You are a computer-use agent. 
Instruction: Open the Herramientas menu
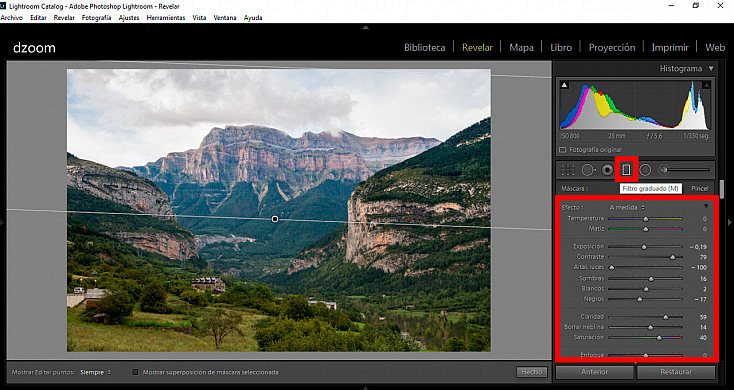(x=166, y=18)
